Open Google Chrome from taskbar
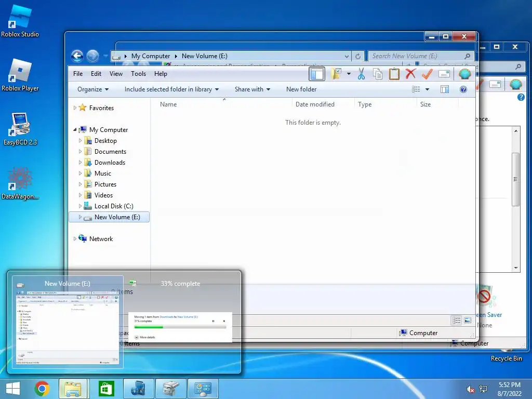Image resolution: width=532 pixels, height=399 pixels. 42,389
